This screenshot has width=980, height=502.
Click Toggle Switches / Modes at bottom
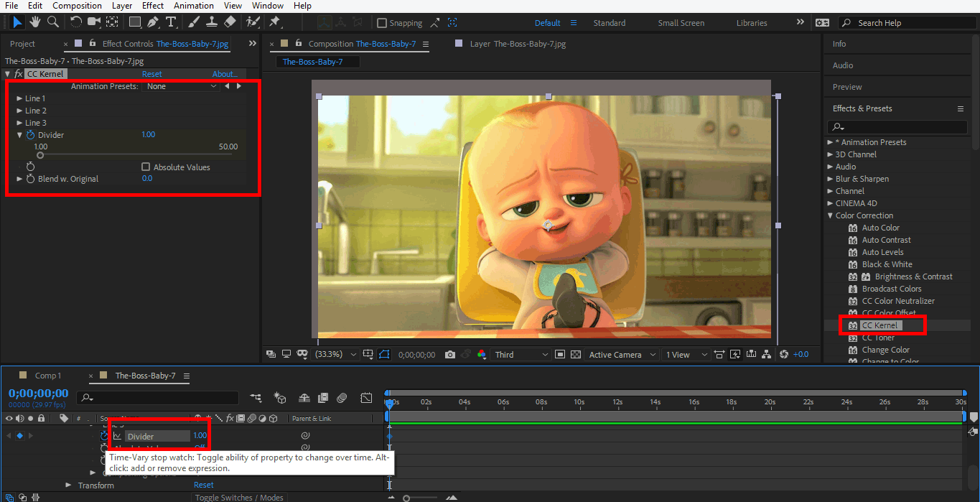(x=240, y=497)
